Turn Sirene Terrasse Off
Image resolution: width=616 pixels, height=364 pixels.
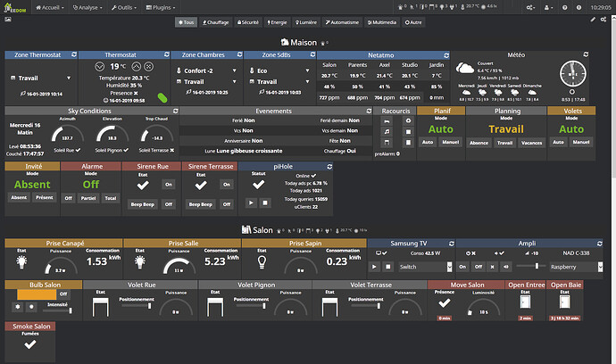pyautogui.click(x=227, y=204)
